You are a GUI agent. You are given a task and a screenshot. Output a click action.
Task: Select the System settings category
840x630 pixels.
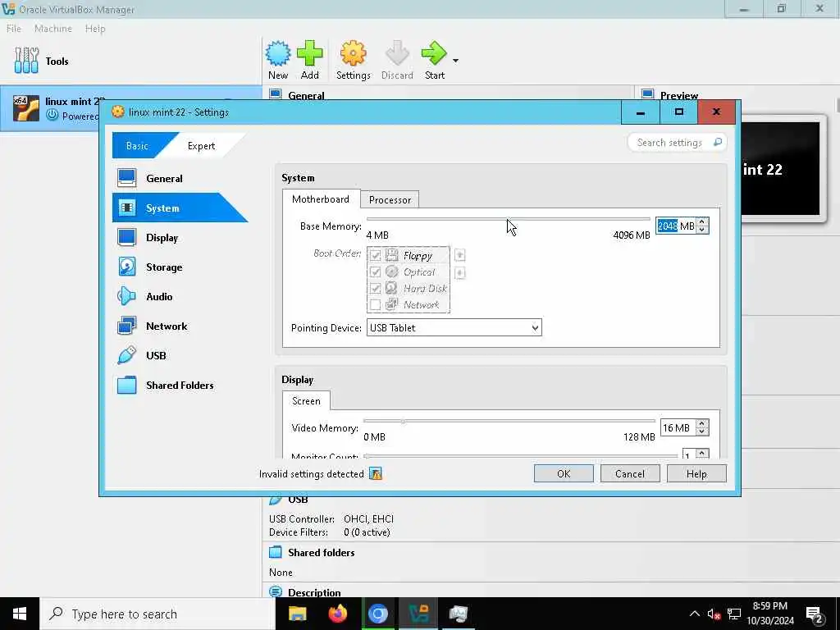[180, 208]
